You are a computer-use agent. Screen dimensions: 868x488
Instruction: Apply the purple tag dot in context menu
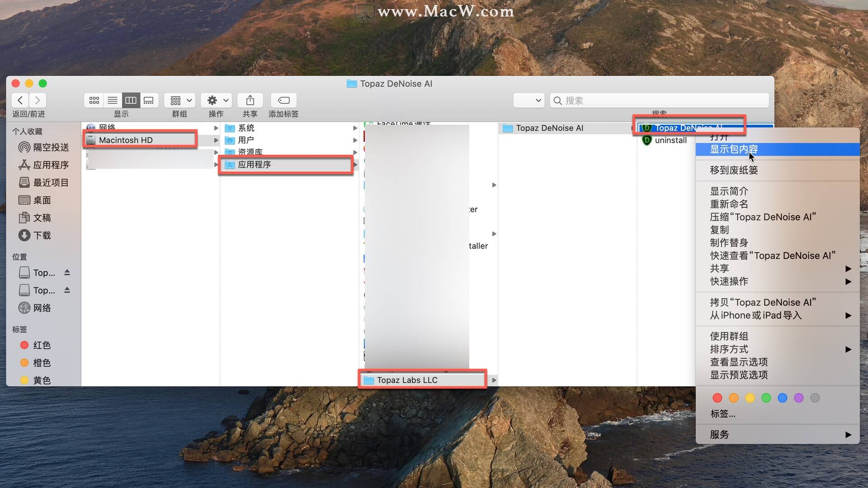point(799,398)
